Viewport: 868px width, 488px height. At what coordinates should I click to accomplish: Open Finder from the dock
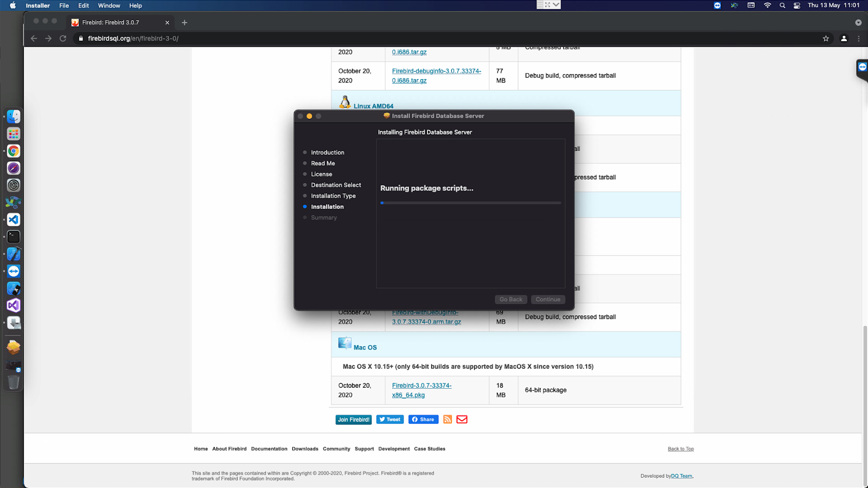(14, 117)
